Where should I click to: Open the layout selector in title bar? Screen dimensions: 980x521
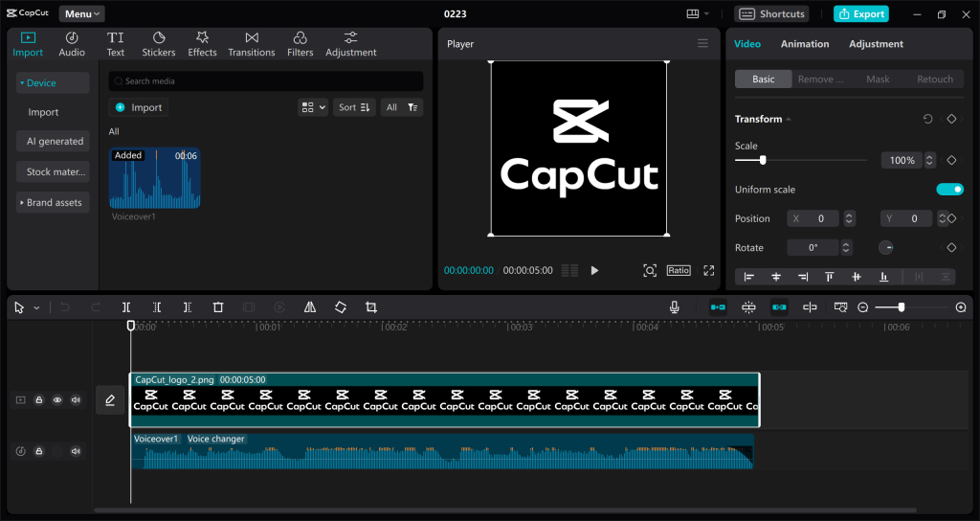pyautogui.click(x=698, y=13)
